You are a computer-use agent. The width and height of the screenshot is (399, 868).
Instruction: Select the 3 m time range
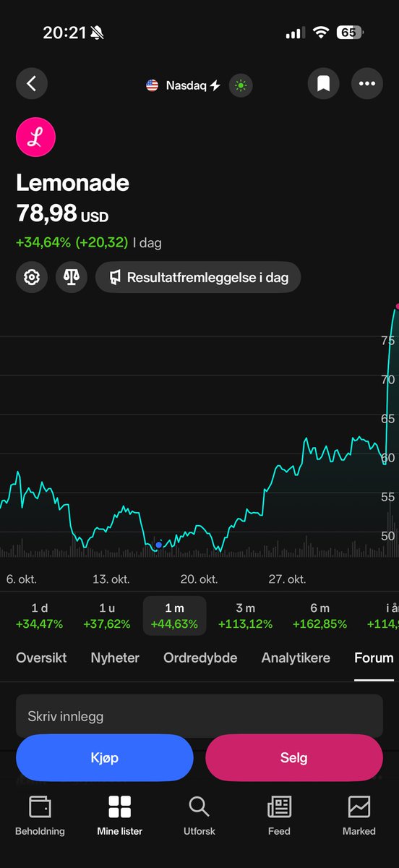(246, 616)
